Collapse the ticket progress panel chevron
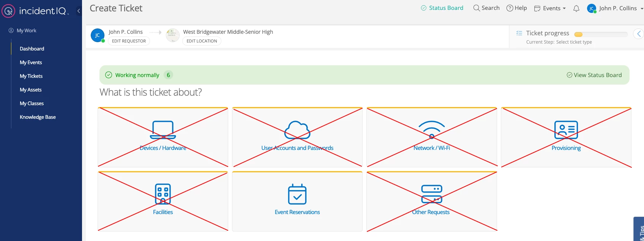644x241 pixels. point(639,34)
